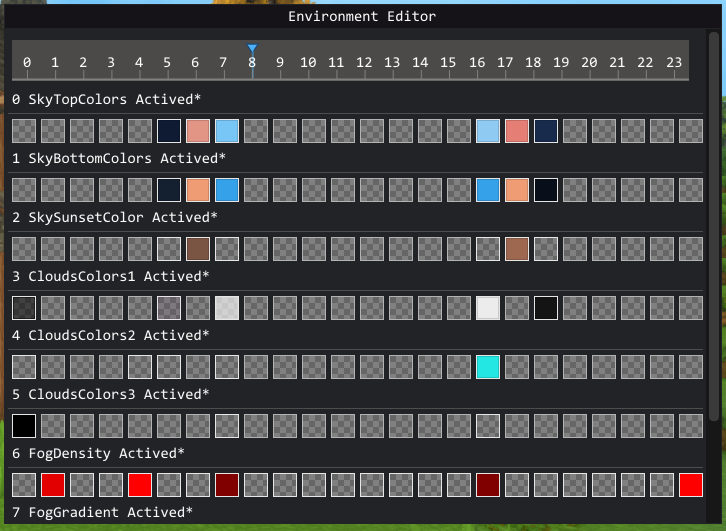This screenshot has height=531, width=726.
Task: Select the dark gray CloudsColors1 swatch at hour 0
Action: tap(24, 308)
